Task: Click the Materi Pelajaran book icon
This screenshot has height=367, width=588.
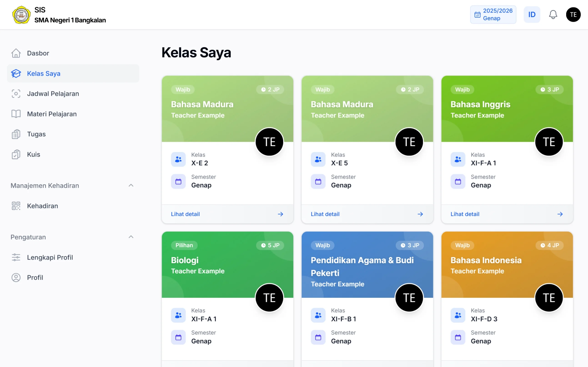Action: click(x=16, y=114)
